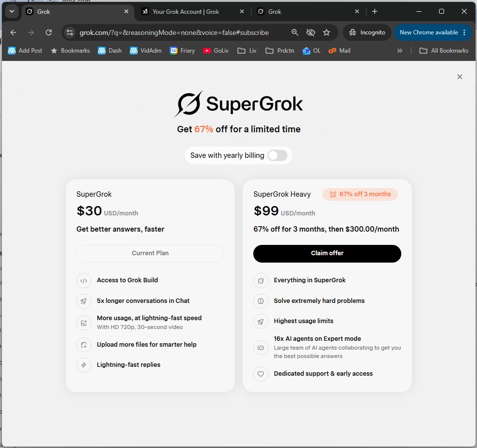
Task: Click the '16x AI agents on Expert mode' text
Action: tap(317, 339)
